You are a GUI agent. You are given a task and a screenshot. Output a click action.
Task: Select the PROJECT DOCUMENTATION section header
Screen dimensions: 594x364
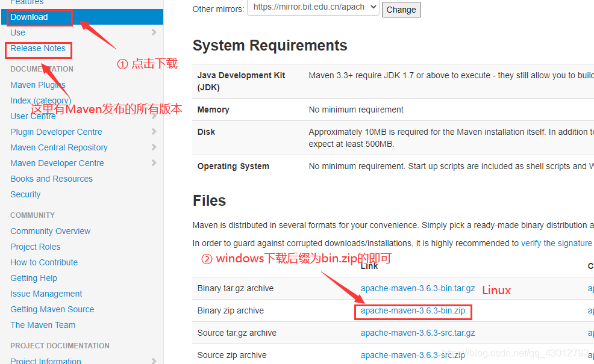(60, 346)
